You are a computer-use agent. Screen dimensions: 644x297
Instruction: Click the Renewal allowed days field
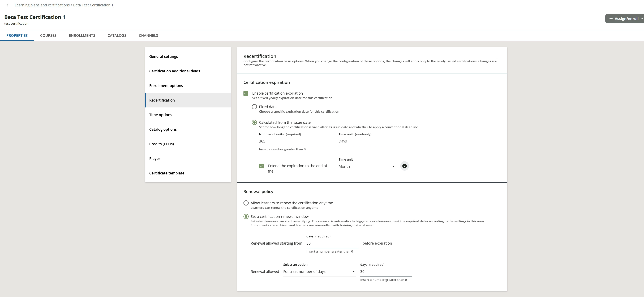386,272
